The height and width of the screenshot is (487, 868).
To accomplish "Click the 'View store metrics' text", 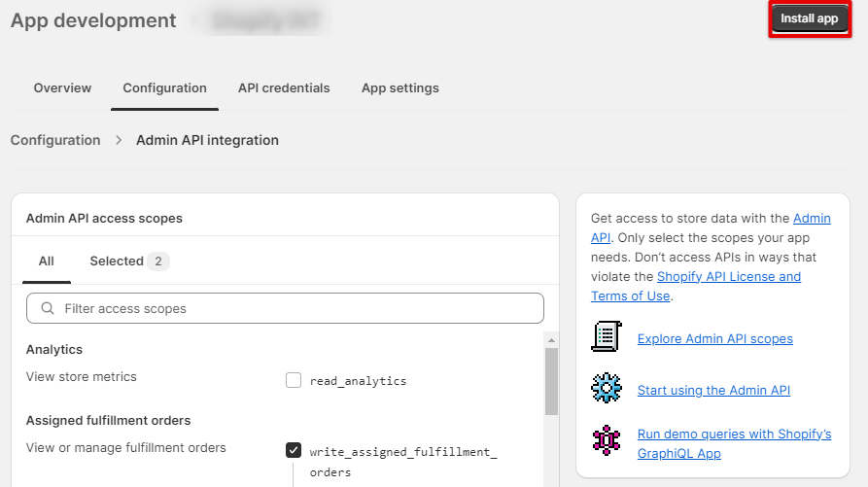I will [82, 376].
